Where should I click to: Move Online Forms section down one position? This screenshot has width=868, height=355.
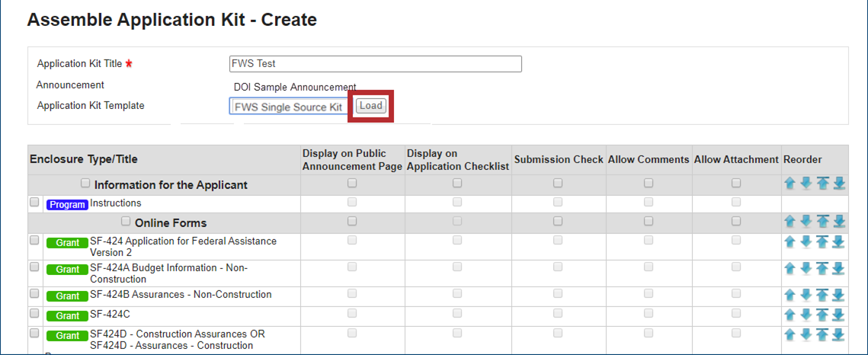806,221
